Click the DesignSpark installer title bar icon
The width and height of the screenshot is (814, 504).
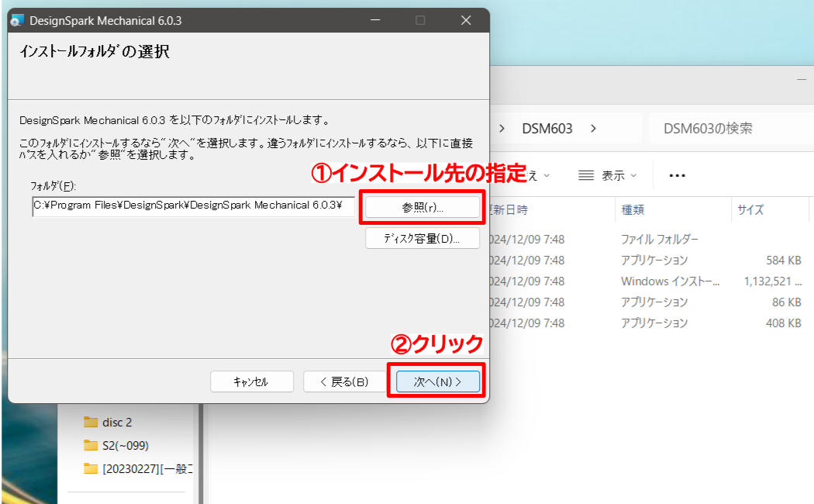click(x=17, y=20)
